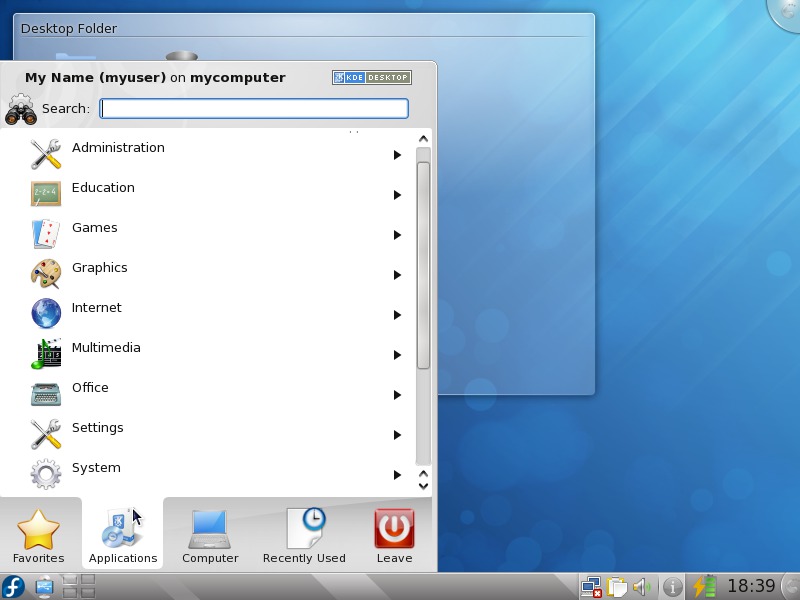Screen dimensions: 800x600
Task: Click the battery power tray icon
Action: (704, 587)
